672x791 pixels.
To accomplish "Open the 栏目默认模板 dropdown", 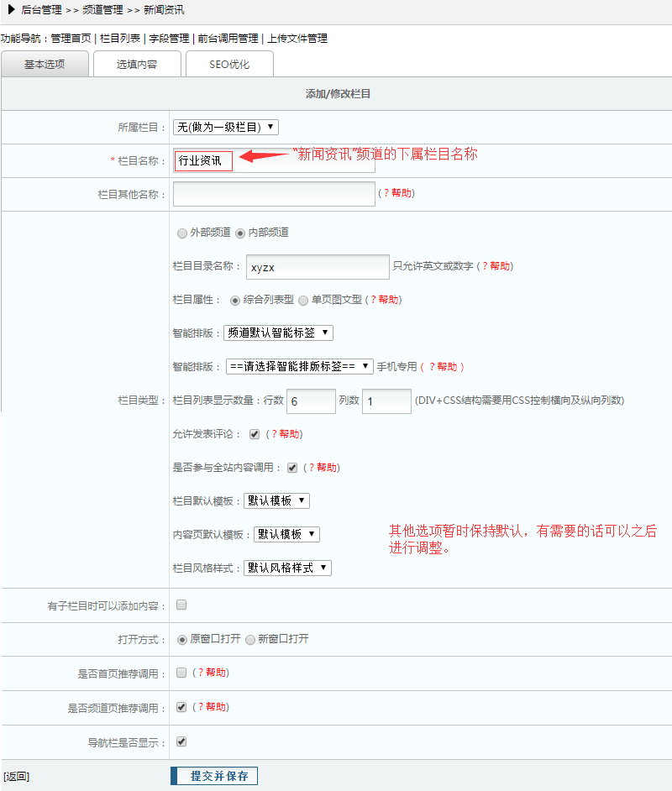I will [x=276, y=500].
